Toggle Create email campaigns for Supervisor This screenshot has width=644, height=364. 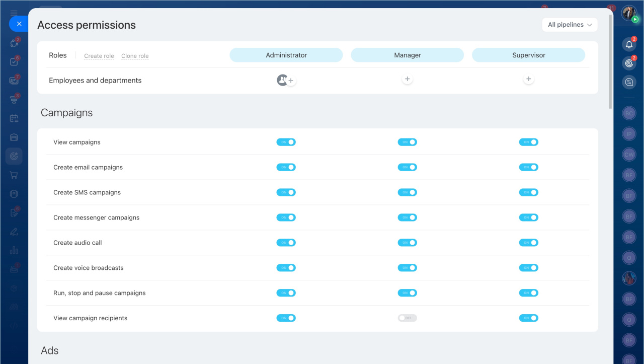pyautogui.click(x=528, y=167)
